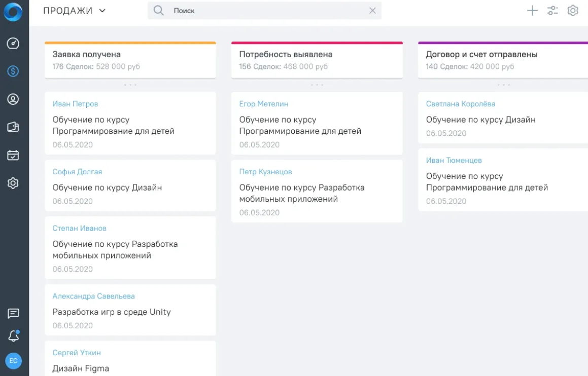Click the blue swirl app logo
Viewport: 588px width, 376px height.
click(13, 11)
